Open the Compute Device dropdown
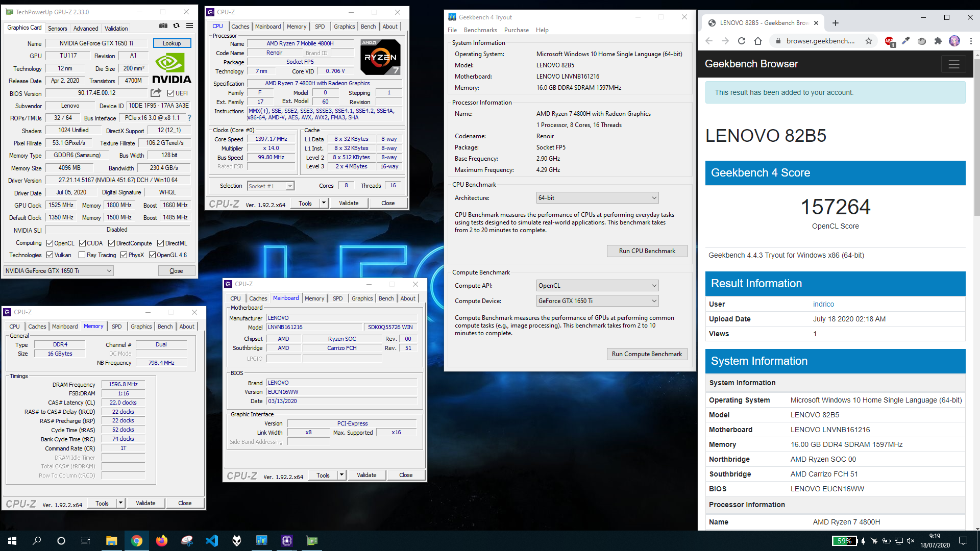The height and width of the screenshot is (551, 980). (x=597, y=301)
